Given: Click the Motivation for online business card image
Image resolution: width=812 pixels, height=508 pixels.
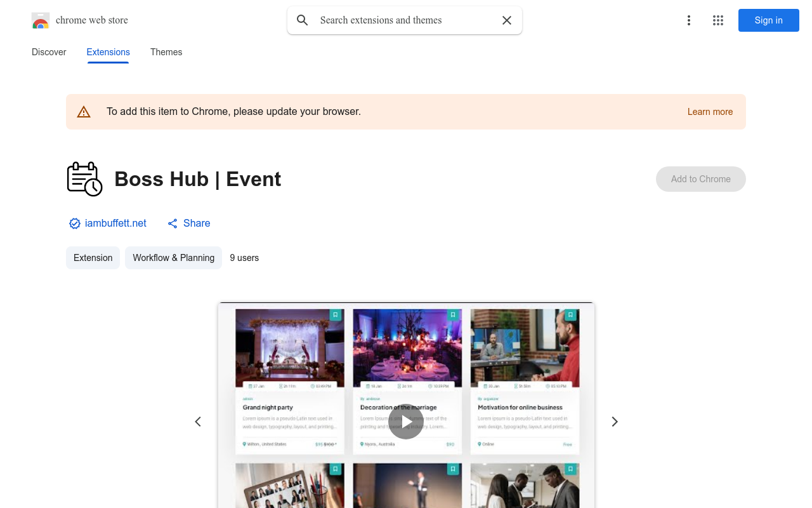Looking at the screenshot, I should [x=525, y=348].
